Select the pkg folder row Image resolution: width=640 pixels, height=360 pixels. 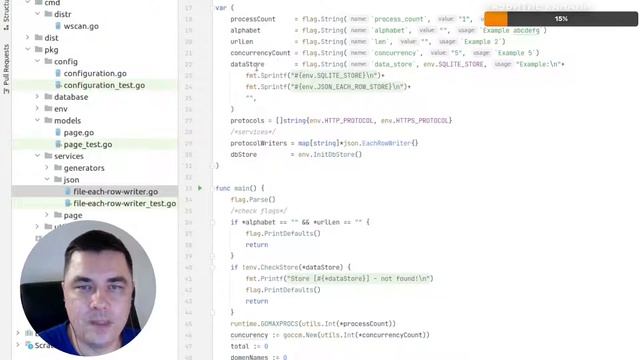(95, 50)
